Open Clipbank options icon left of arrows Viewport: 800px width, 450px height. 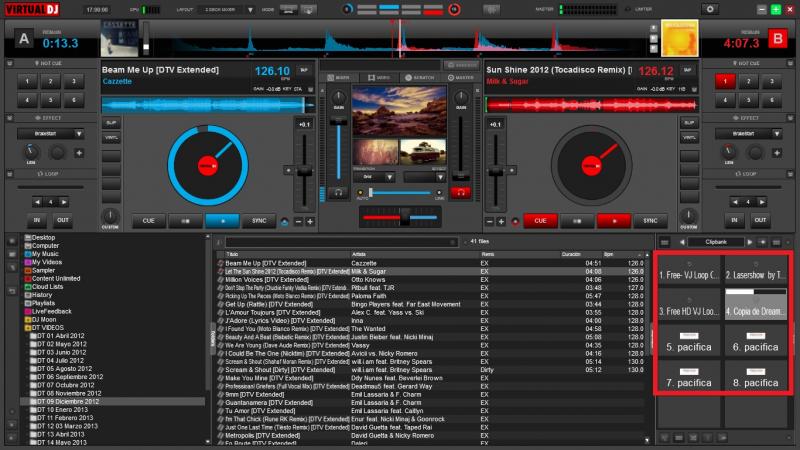click(x=665, y=242)
